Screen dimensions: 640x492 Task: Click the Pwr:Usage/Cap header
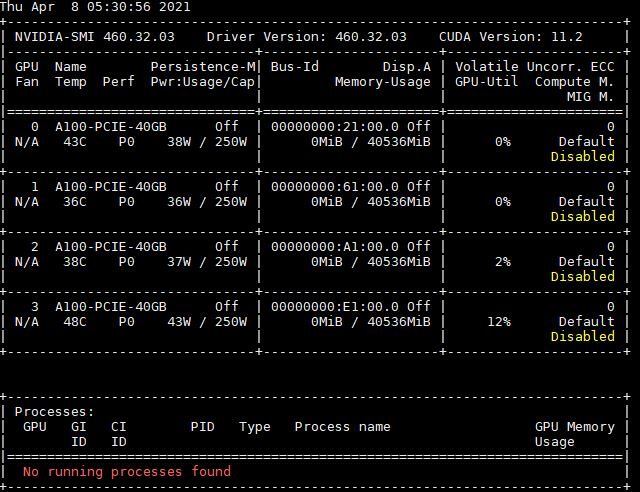point(202,82)
